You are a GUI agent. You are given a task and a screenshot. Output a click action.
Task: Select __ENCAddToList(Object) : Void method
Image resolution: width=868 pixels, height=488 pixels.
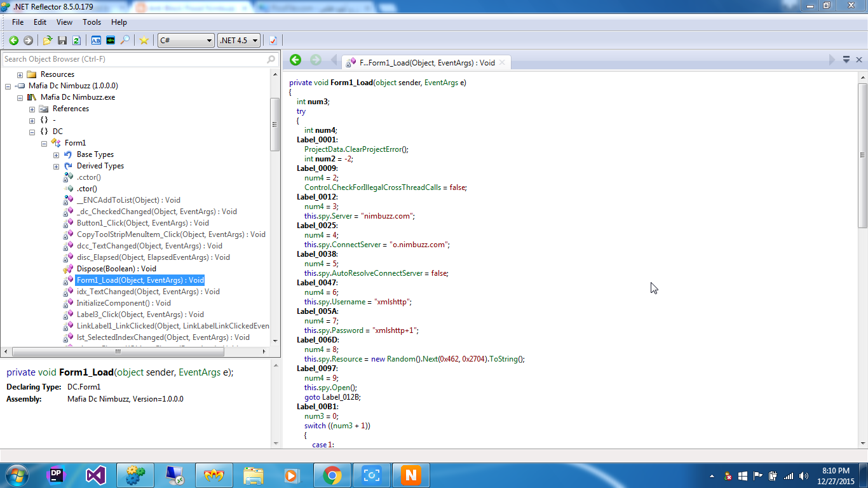[x=128, y=200]
